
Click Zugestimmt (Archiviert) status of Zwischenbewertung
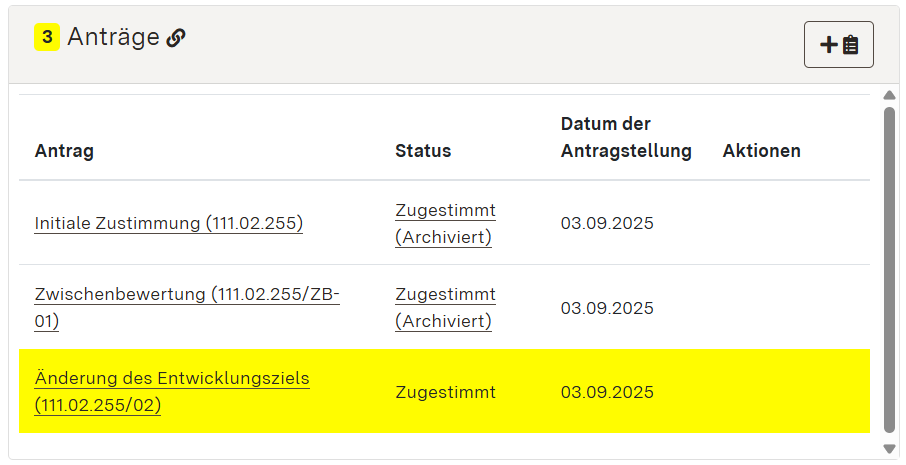coord(445,307)
